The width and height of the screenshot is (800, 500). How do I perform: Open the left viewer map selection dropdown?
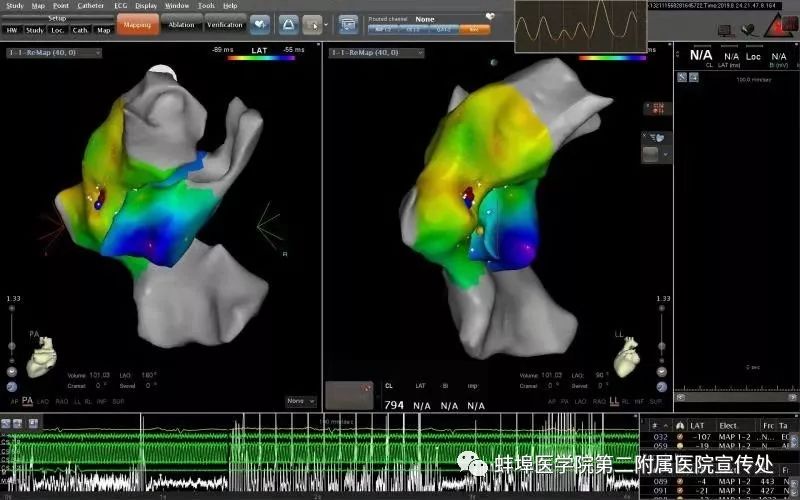[54, 53]
